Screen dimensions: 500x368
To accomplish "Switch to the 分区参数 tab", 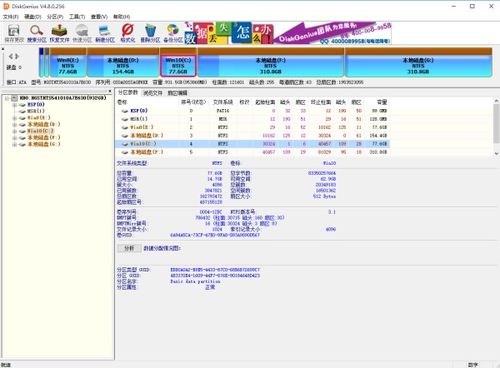I will [128, 92].
